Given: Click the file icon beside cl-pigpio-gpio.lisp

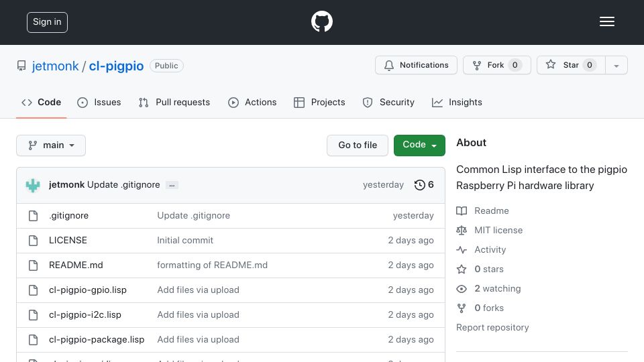Looking at the screenshot, I should pyautogui.click(x=34, y=290).
